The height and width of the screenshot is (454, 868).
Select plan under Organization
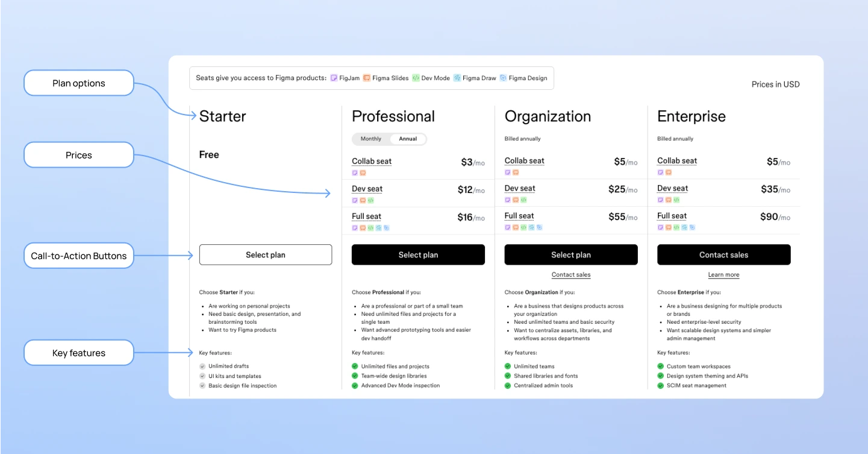click(571, 254)
